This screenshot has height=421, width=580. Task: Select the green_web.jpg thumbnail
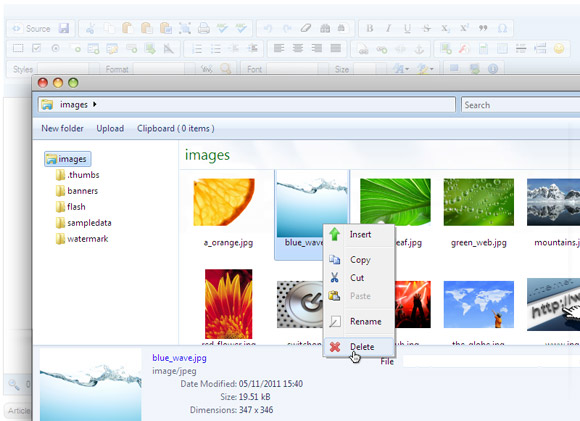click(x=479, y=202)
